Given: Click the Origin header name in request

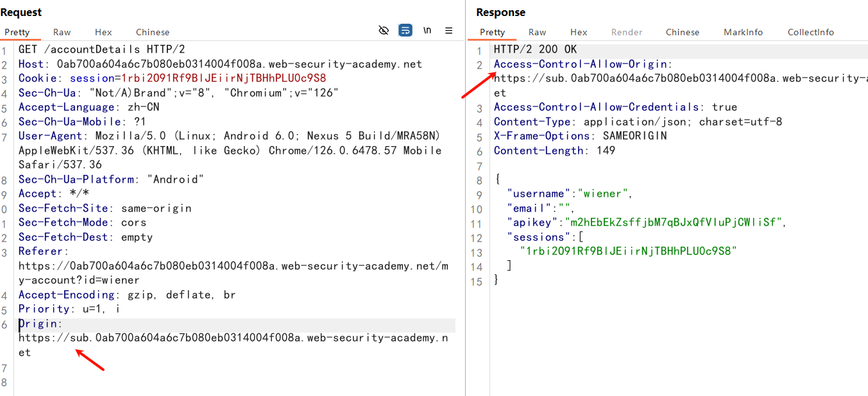Looking at the screenshot, I should 38,324.
